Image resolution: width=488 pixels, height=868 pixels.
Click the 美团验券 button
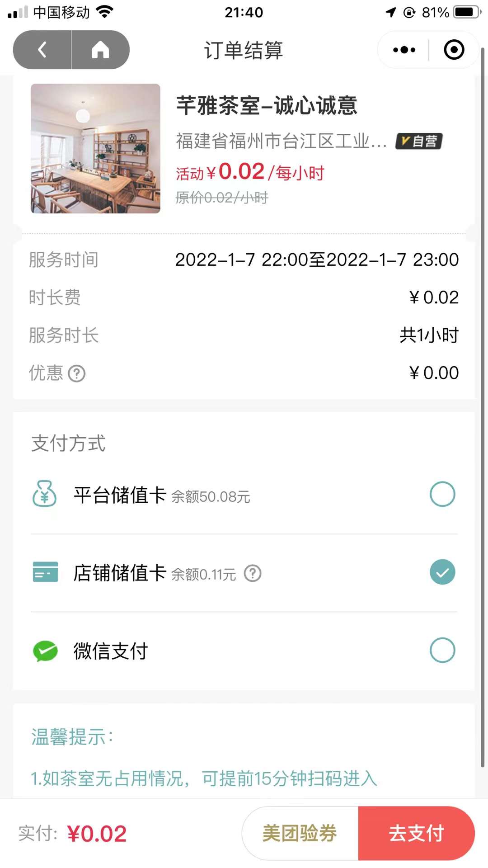tap(300, 833)
